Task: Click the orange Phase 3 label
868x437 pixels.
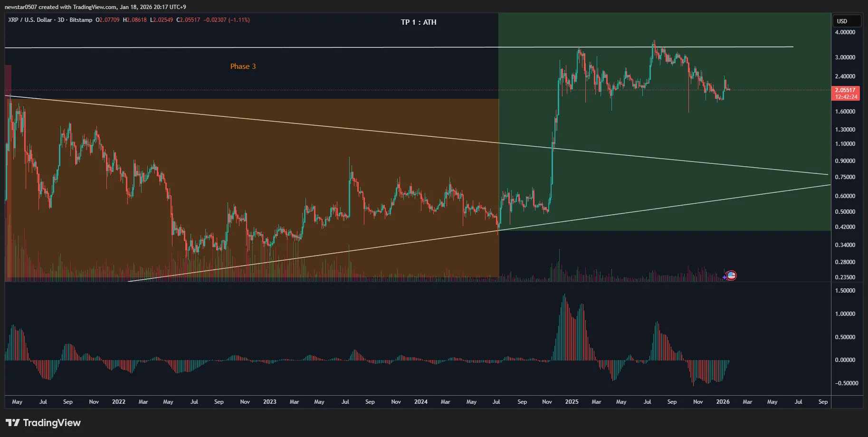Action: click(x=243, y=66)
